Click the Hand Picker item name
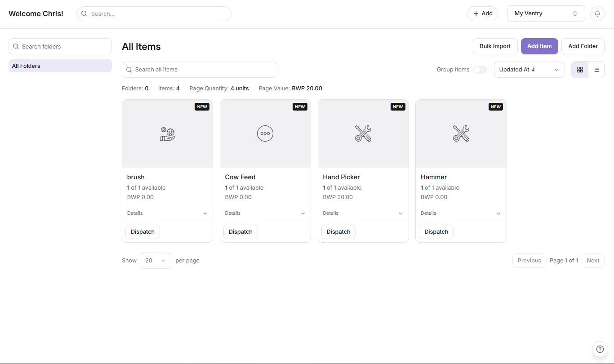Viewport: 614px width, 364px height. [x=341, y=177]
